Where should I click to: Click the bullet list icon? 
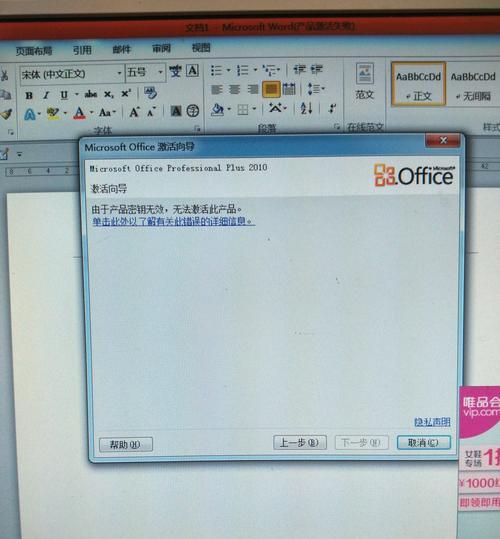tap(216, 71)
